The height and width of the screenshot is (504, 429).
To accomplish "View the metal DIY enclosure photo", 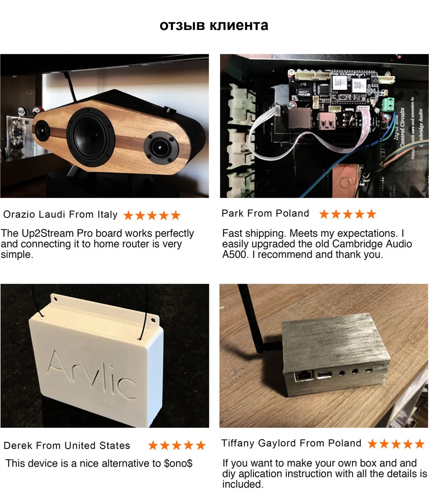I will click(324, 356).
